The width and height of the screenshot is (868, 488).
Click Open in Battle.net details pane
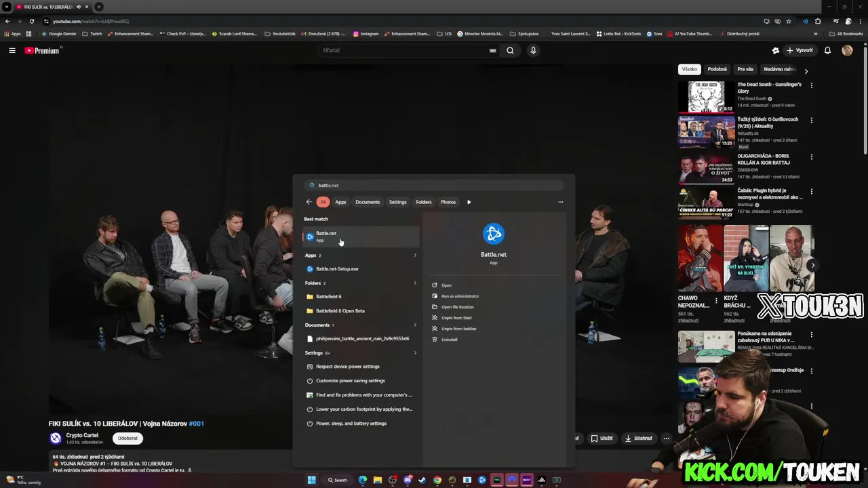click(x=446, y=285)
